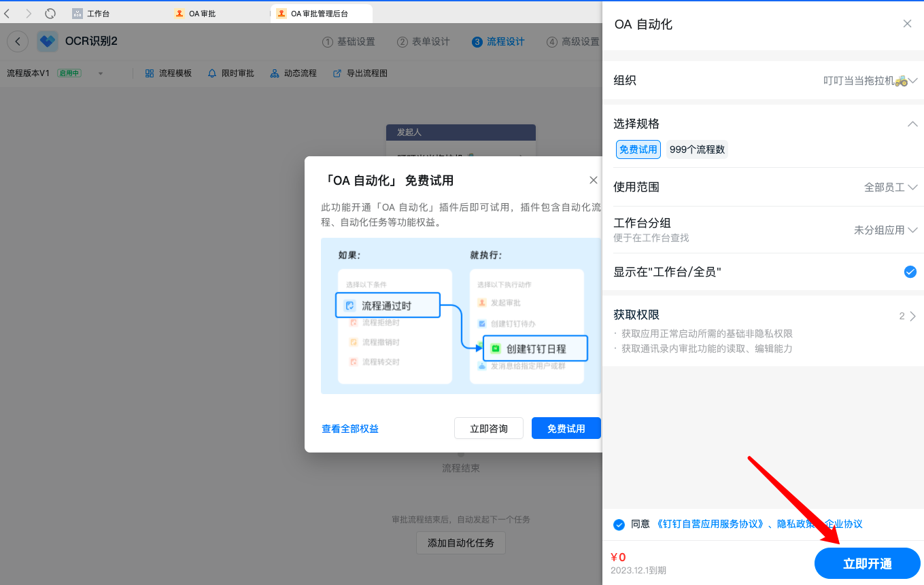Viewport: 924px width, 585px height.
Task: Click the back arrow beside OCR识别2
Action: 18,41
